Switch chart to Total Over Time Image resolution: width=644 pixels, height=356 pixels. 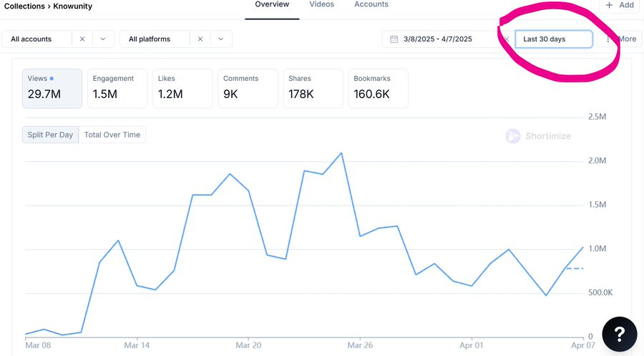point(112,135)
